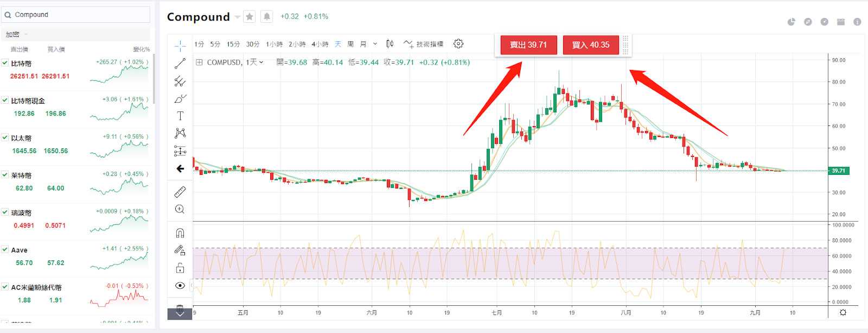The width and height of the screenshot is (868, 333).
Task: Click the 買入 40.35 buy button
Action: coord(591,45)
